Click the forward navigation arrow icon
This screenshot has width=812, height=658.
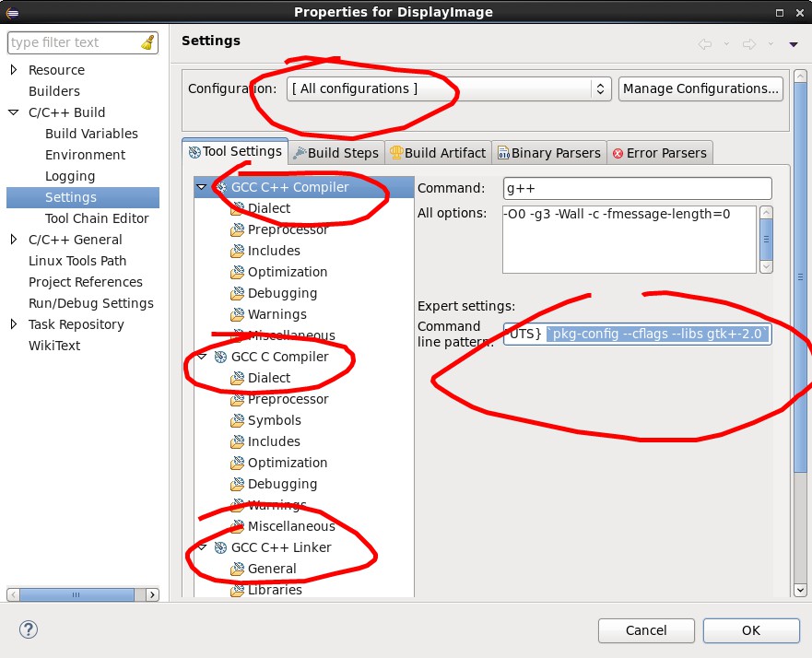748,43
